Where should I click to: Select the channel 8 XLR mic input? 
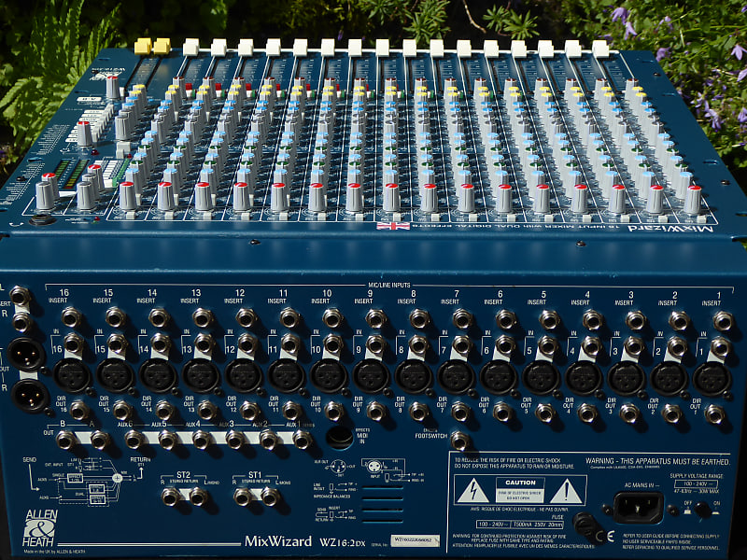tap(414, 376)
